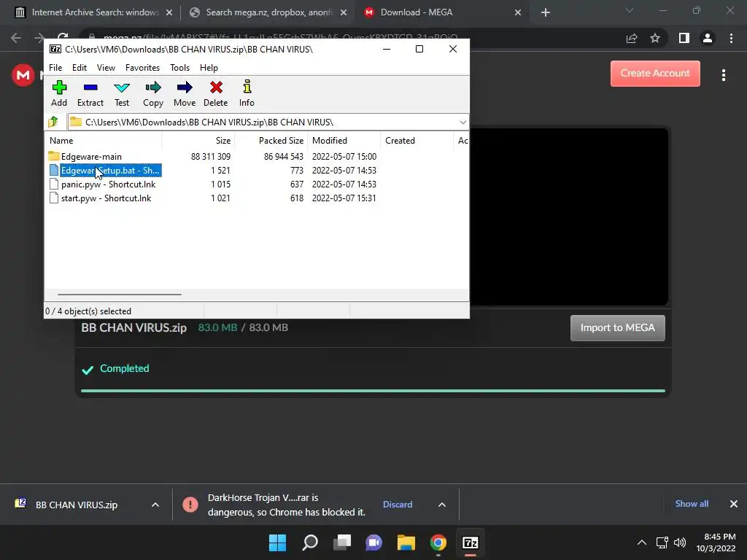Click the MEGA logo on the page
747x560 pixels.
click(23, 75)
